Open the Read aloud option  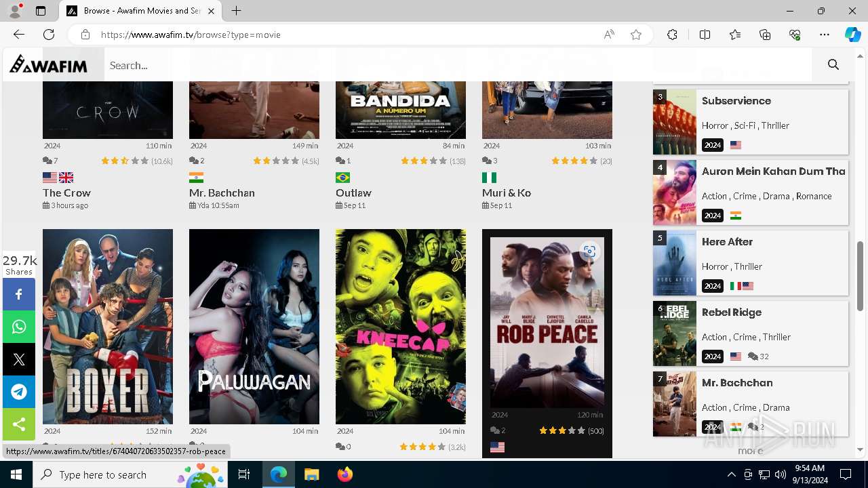click(609, 35)
